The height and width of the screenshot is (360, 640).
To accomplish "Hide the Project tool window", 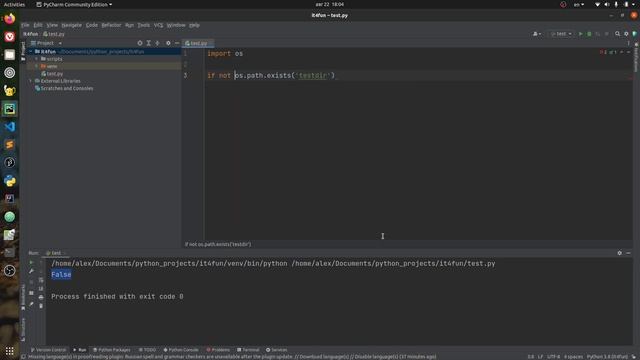I will (x=177, y=43).
